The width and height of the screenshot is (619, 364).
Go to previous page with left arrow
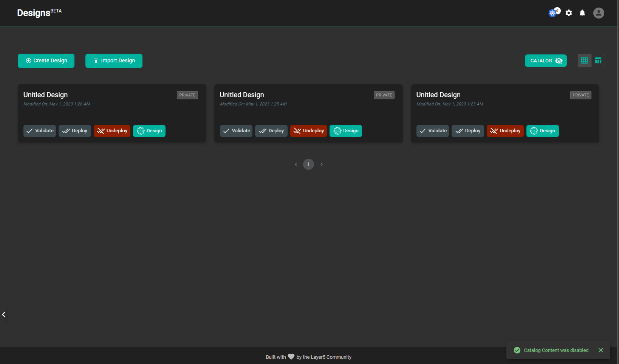[296, 164]
